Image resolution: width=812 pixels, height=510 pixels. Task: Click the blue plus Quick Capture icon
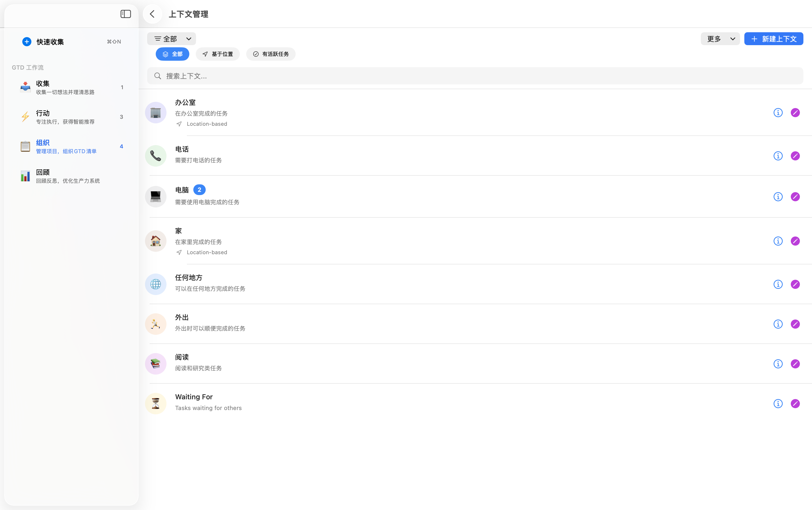click(x=27, y=41)
